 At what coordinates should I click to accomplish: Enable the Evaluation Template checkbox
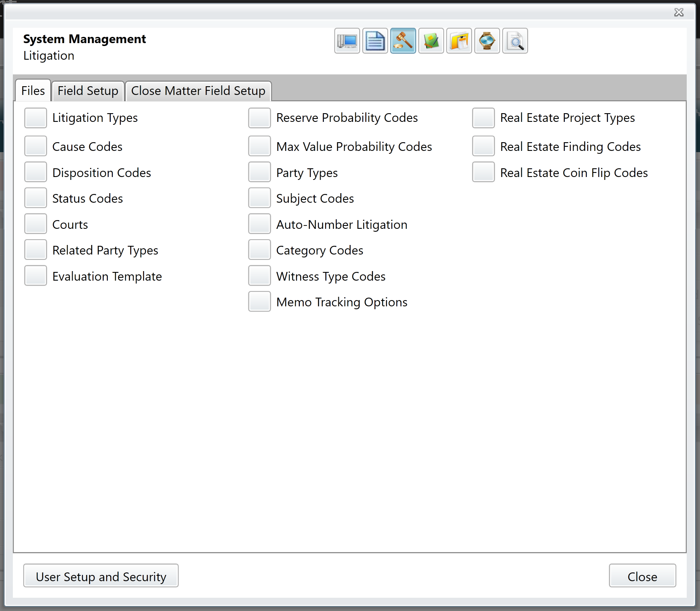pyautogui.click(x=35, y=276)
